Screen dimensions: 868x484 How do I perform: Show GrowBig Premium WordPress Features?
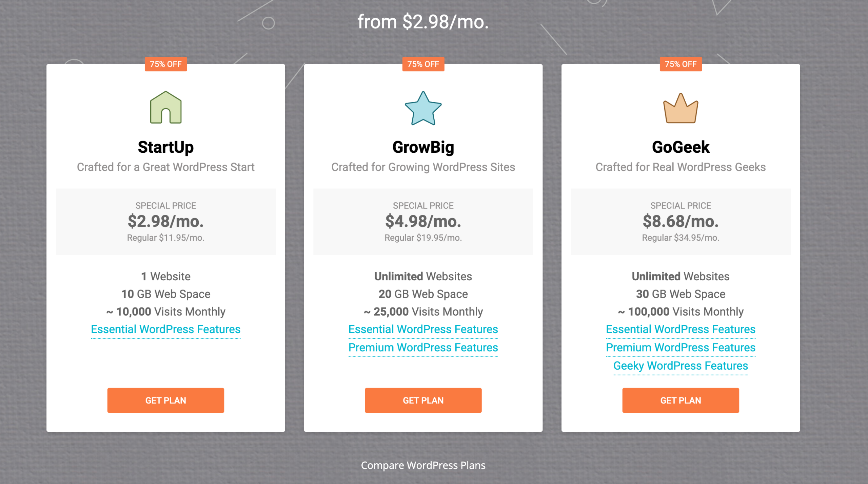click(x=423, y=348)
